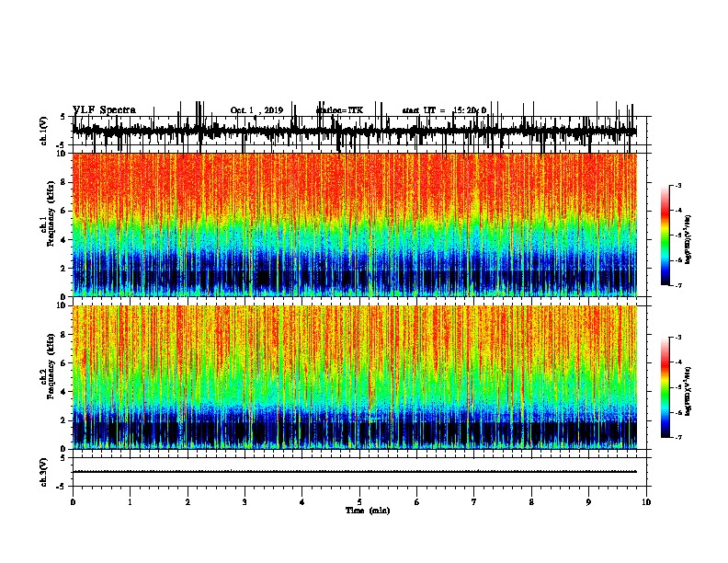The height and width of the screenshot is (563, 728).
Task: Click the "0" tick on the time axis
Action: click(73, 502)
